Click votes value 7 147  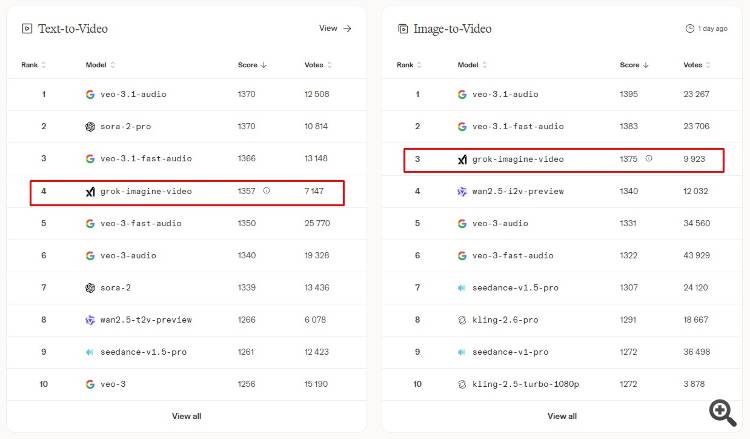click(314, 191)
